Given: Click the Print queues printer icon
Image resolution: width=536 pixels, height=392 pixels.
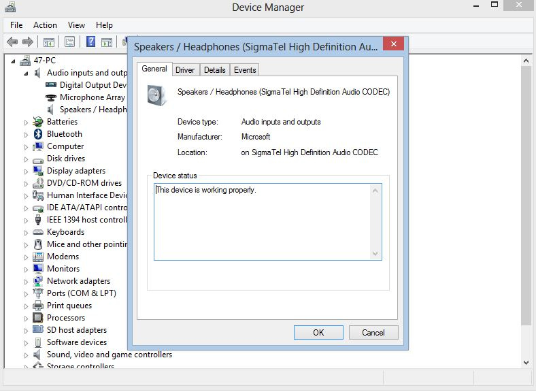Looking at the screenshot, I should [39, 306].
